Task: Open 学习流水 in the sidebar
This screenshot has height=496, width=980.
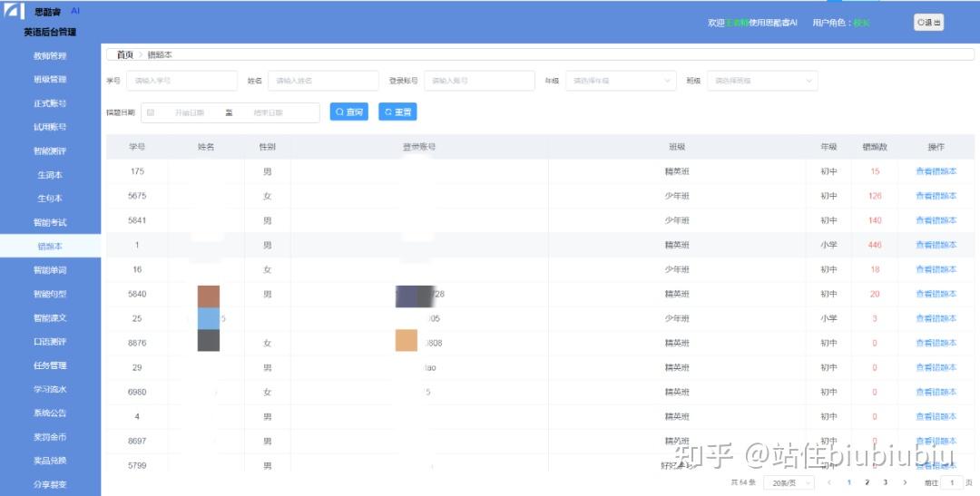Action: [50, 389]
